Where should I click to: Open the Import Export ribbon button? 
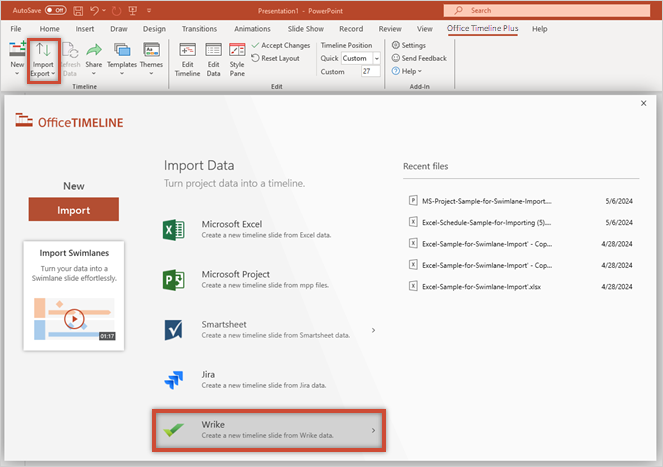43,60
